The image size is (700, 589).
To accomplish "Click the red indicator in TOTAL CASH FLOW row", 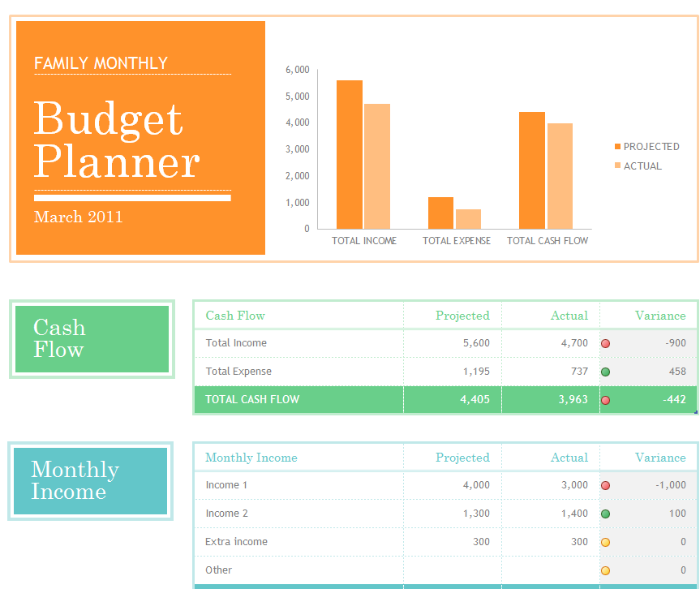I will click(x=605, y=400).
